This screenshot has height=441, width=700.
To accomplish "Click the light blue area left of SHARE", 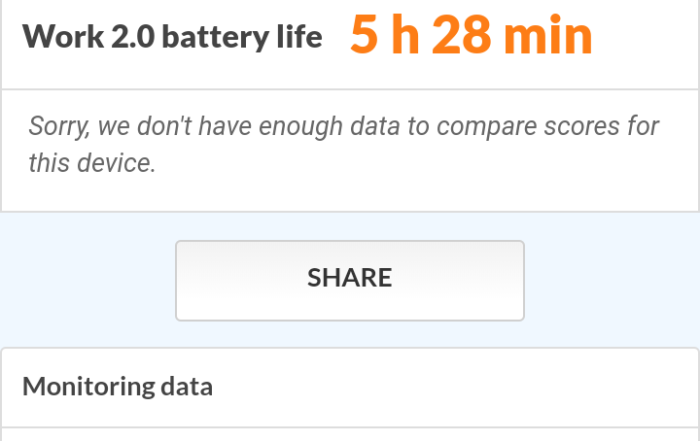I will 88,280.
